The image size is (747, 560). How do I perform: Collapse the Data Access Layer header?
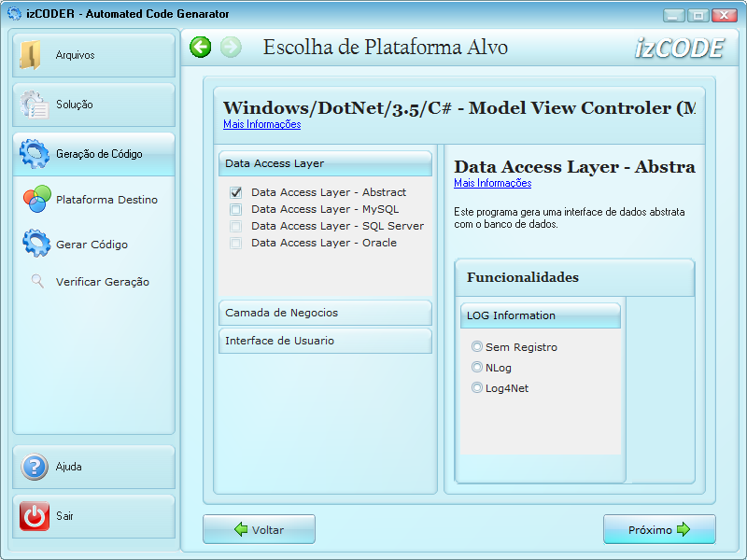click(x=325, y=163)
